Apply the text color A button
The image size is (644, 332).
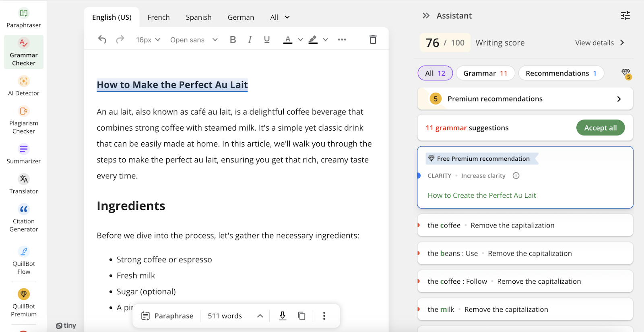coord(288,39)
